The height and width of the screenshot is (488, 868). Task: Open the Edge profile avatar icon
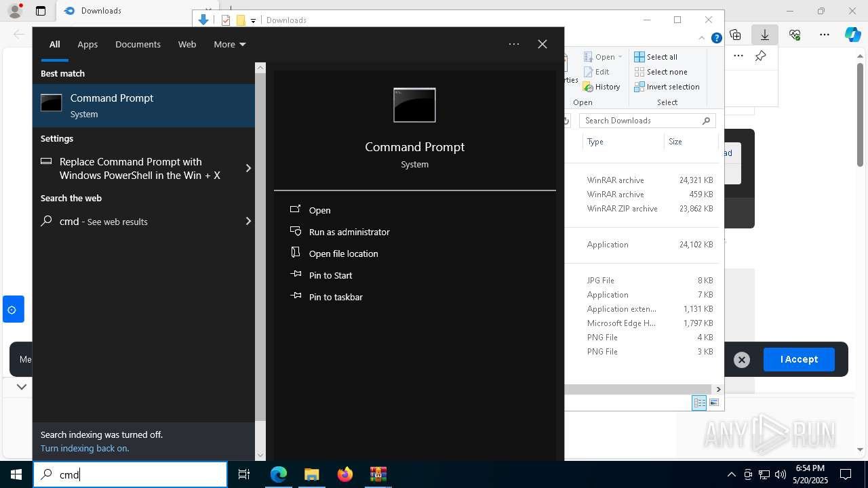click(x=14, y=11)
